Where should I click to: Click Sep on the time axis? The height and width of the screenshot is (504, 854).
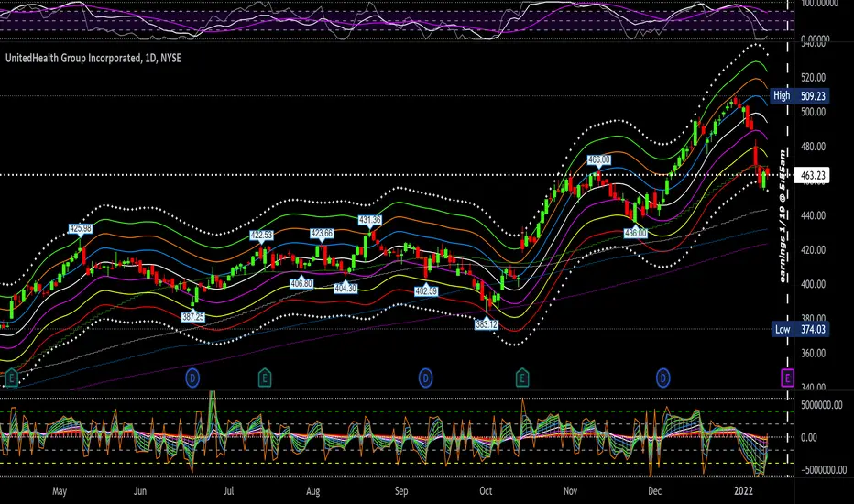[400, 491]
